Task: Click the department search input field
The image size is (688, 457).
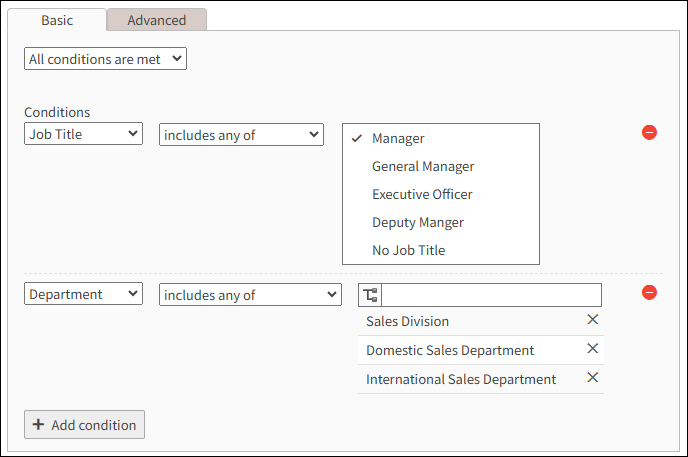Action: 491,295
